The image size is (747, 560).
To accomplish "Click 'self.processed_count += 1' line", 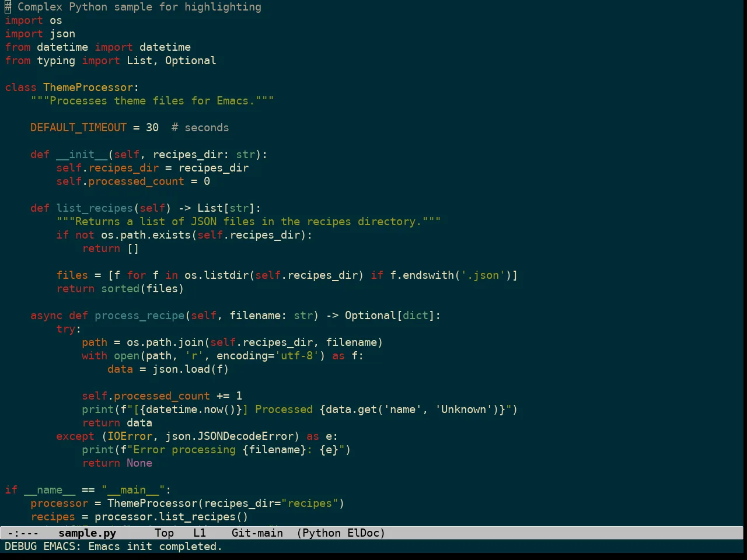I will pyautogui.click(x=162, y=396).
